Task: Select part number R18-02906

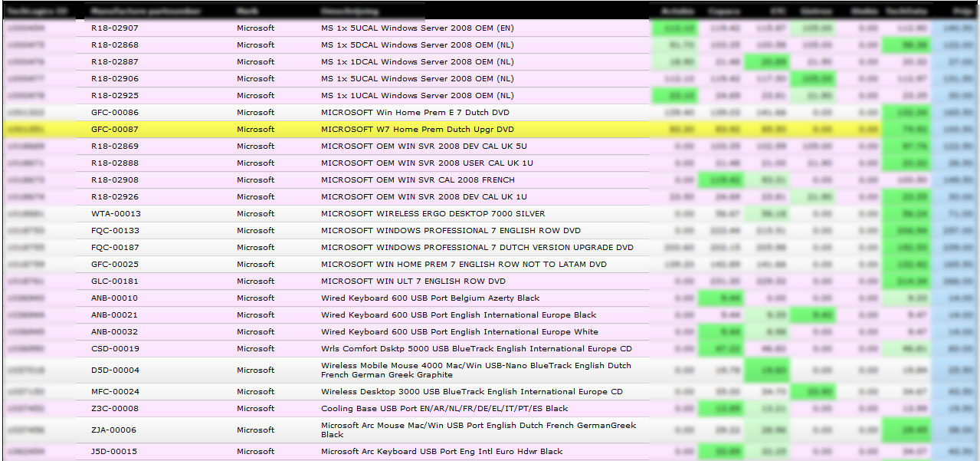Action: point(115,79)
